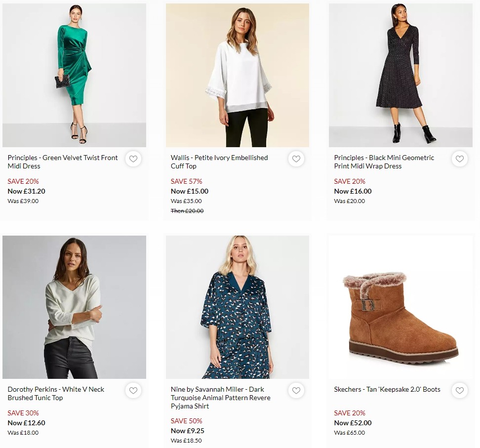
Task: Favourite the Black Mini Geometric Print Wrap Dress
Action: pos(460,159)
